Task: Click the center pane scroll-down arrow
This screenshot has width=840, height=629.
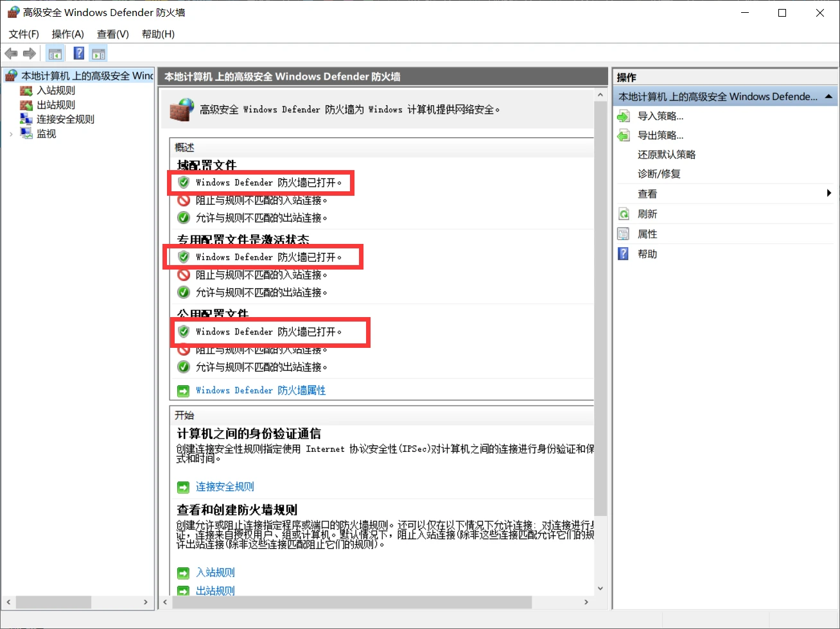Action: (x=600, y=588)
